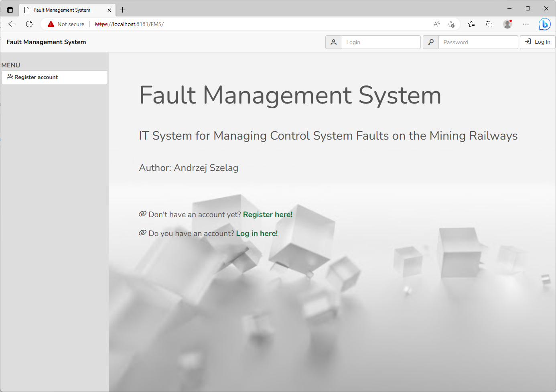This screenshot has height=392, width=556.
Task: Select the Register account menu item
Action: (x=55, y=77)
